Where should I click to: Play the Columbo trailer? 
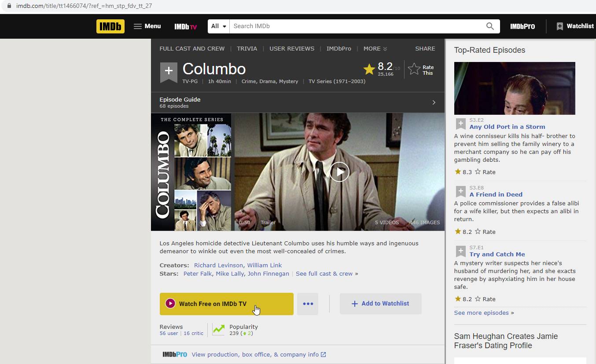[x=339, y=172]
